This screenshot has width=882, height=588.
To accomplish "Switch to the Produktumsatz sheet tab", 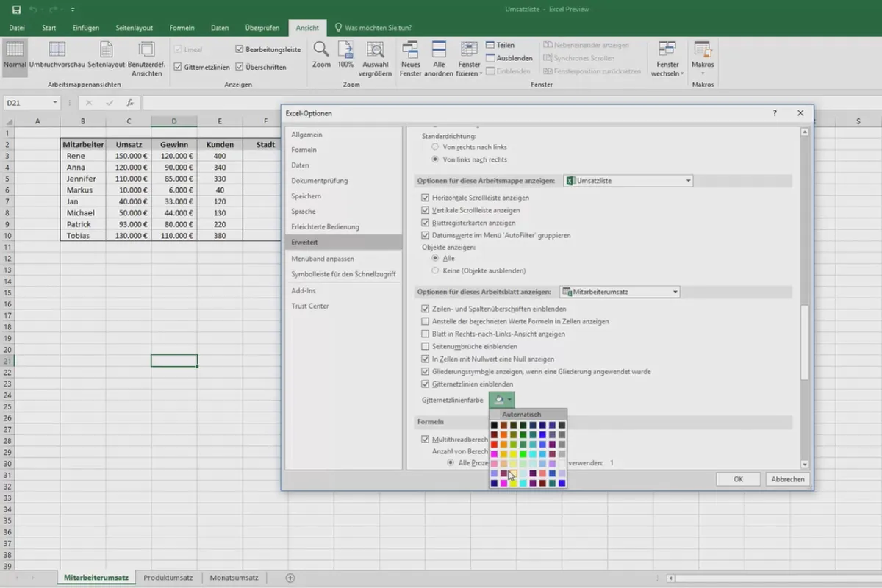I will (x=168, y=578).
